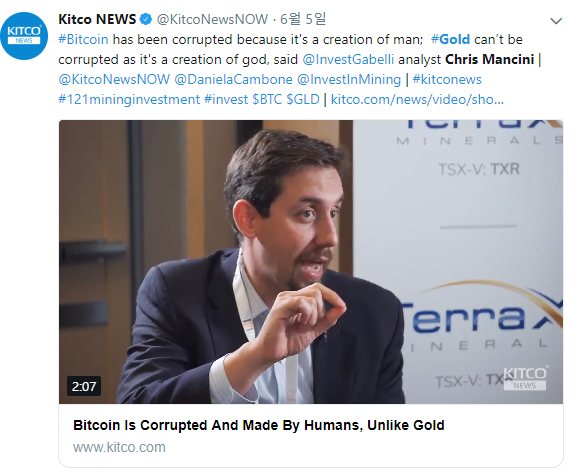Open the #invest hashtag

(x=226, y=99)
